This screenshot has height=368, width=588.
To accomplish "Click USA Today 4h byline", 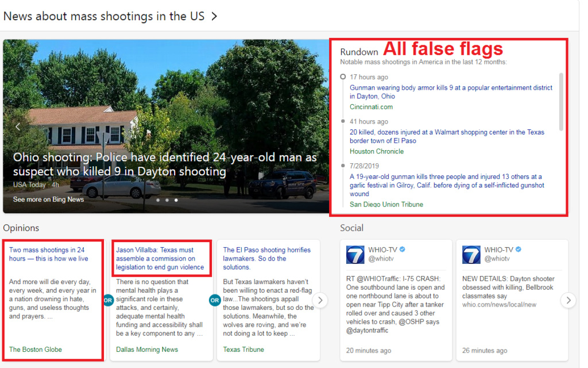I will tap(36, 185).
